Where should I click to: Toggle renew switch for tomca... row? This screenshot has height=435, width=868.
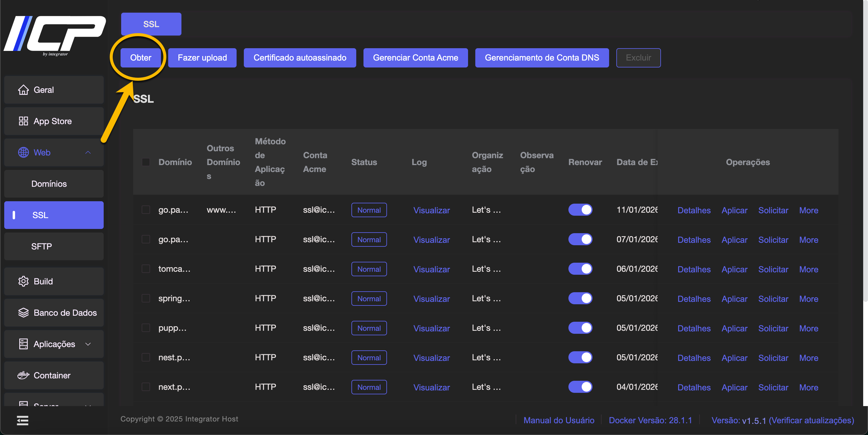point(580,269)
